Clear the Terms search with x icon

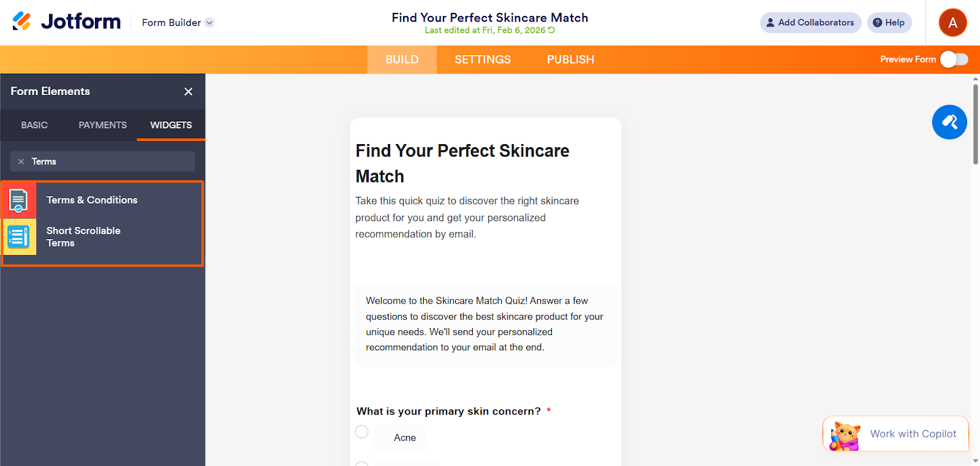point(21,161)
